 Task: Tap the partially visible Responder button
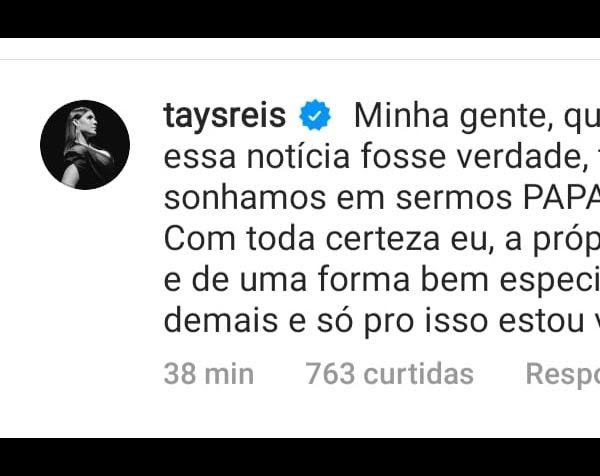click(563, 375)
